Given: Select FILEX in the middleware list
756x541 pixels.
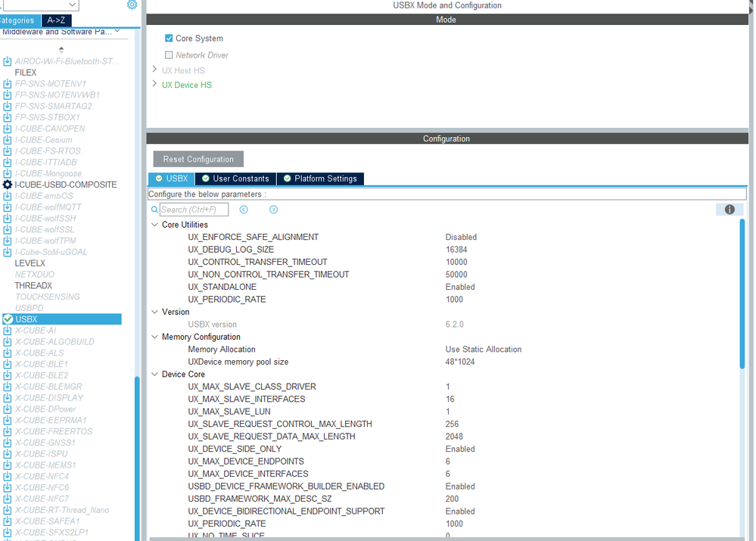Looking at the screenshot, I should 26,73.
